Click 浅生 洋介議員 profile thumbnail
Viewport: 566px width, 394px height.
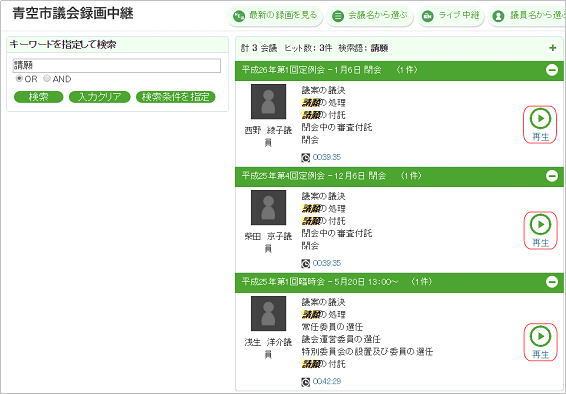[269, 314]
